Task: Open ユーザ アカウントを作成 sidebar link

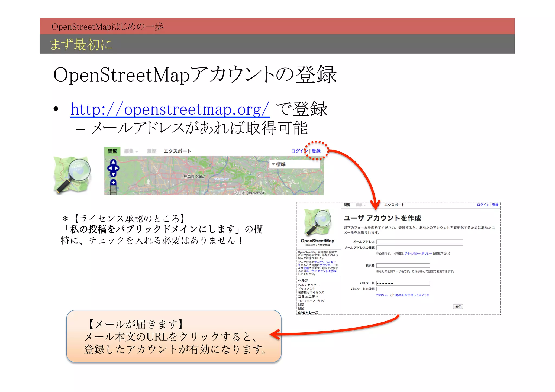Action: tap(321, 271)
